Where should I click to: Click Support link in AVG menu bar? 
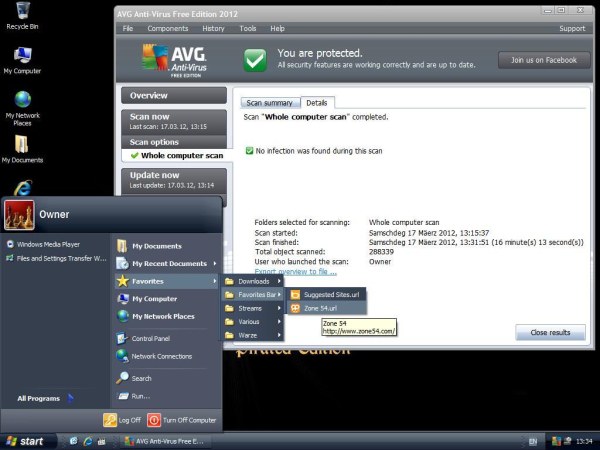point(572,28)
